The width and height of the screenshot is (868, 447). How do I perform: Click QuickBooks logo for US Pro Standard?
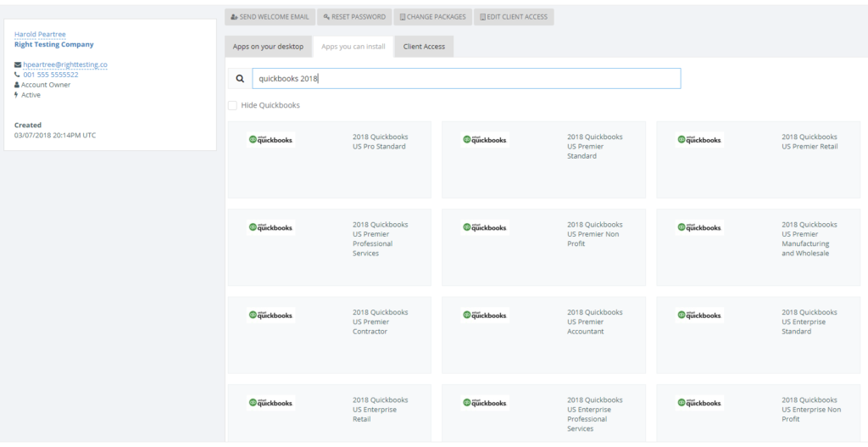coord(271,140)
